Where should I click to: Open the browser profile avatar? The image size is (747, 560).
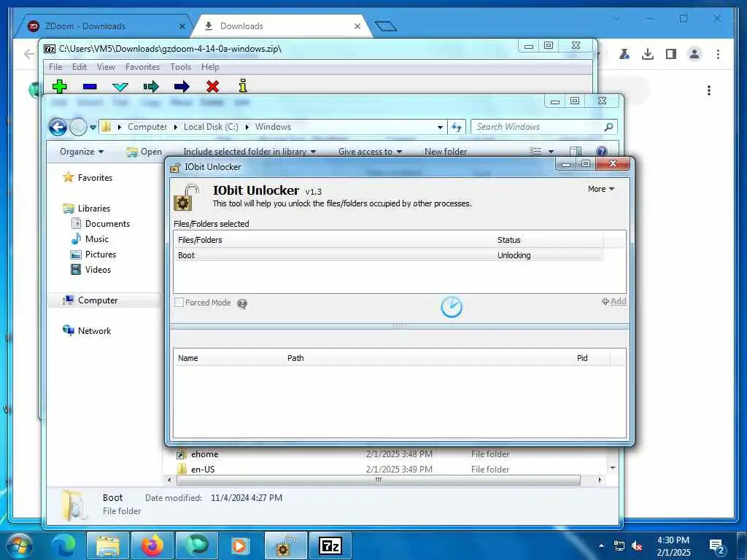(694, 54)
